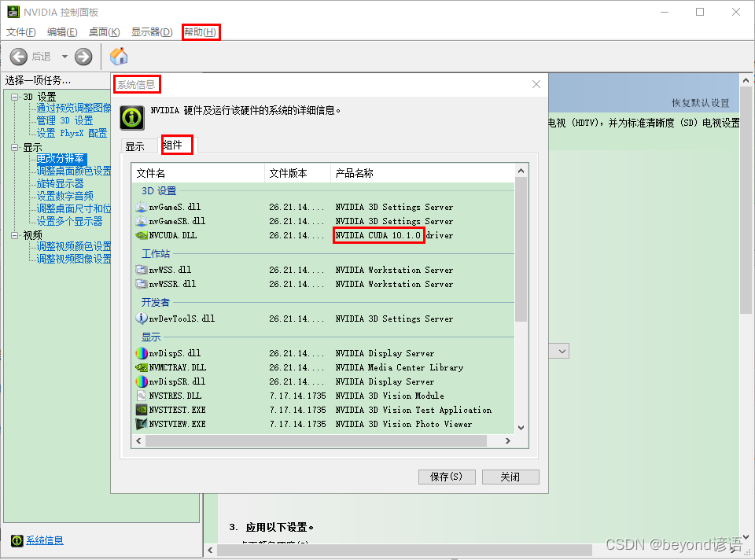Click the nvDevToolS.dll info icon
Screen dimensions: 755x560
point(141,319)
